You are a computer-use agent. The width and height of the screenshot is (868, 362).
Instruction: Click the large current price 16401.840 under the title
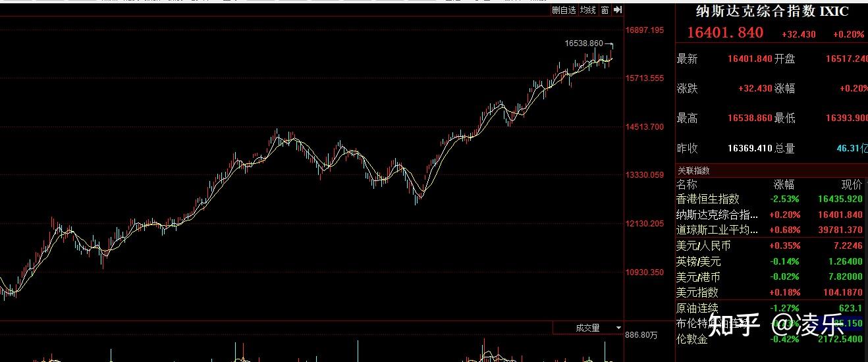pos(725,33)
